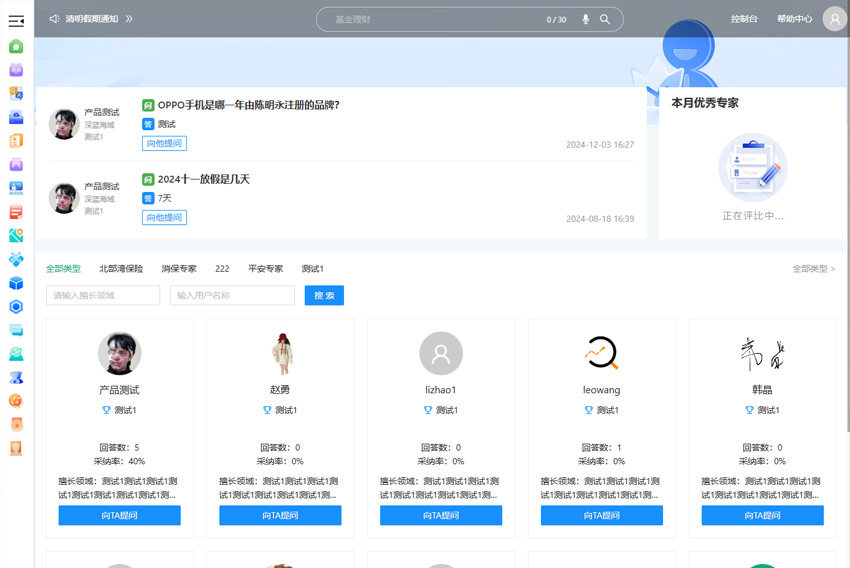
Task: Expand the 全部类型 > link on the right
Action: pos(814,269)
